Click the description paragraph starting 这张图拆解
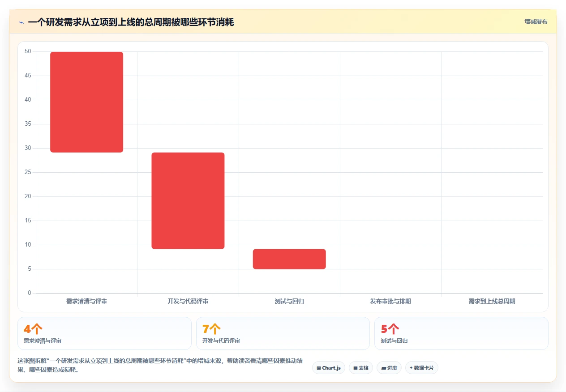566x392 pixels. click(161, 365)
